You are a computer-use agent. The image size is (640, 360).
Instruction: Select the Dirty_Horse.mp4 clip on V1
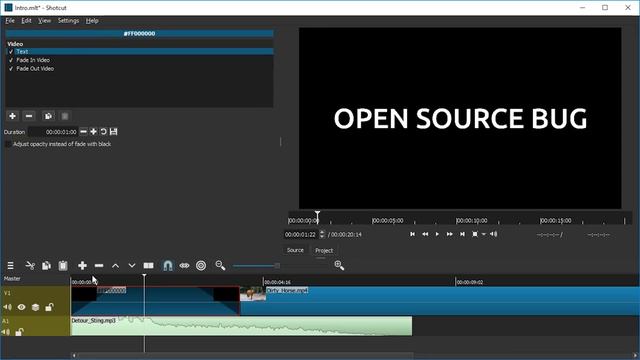tap(440, 301)
